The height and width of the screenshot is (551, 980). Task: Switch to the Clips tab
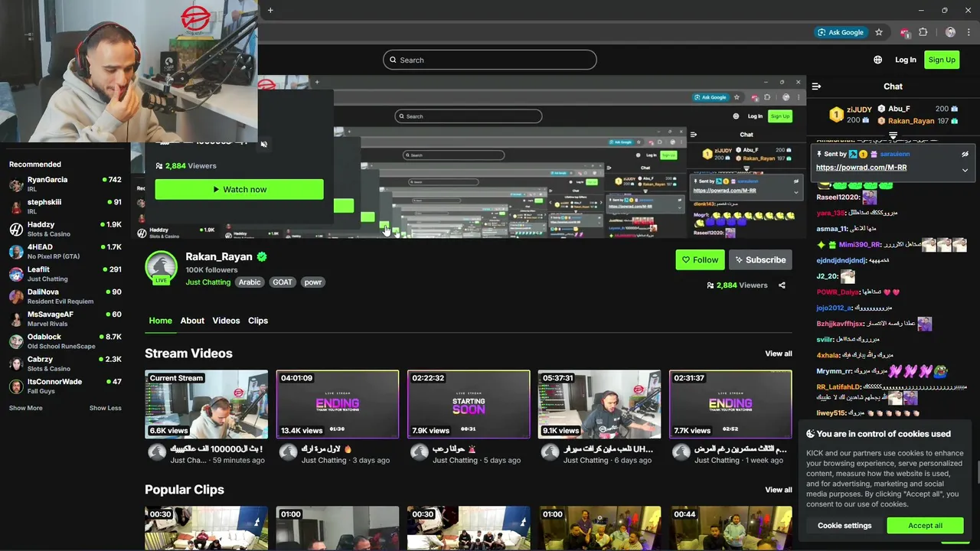coord(258,321)
